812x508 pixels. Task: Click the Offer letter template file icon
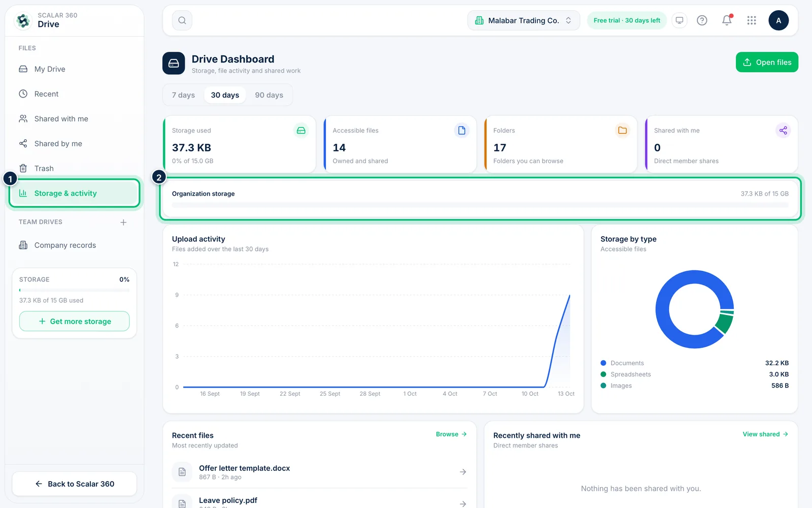[x=182, y=472]
